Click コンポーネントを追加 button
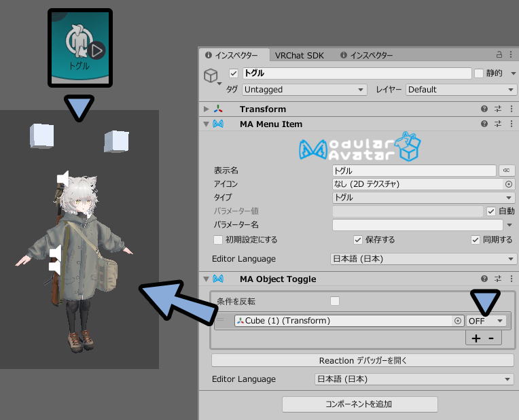Screen dimensions: 519x420 point(360,404)
